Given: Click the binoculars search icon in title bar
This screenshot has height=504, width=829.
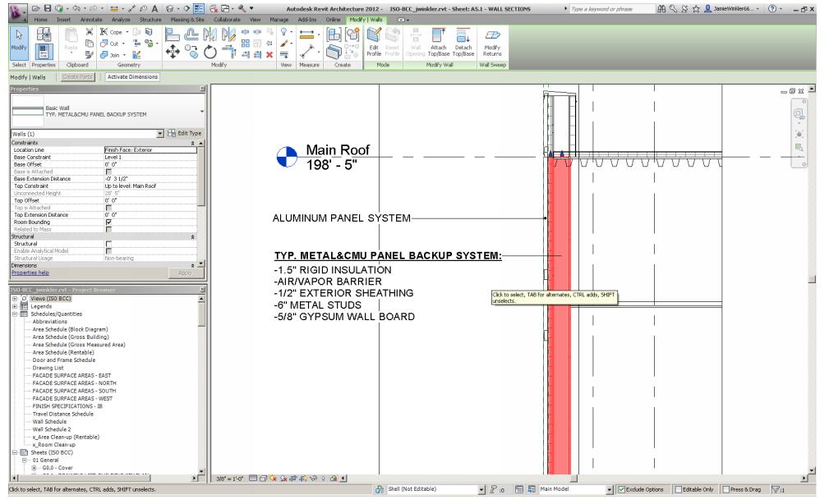Looking at the screenshot, I should (661, 8).
